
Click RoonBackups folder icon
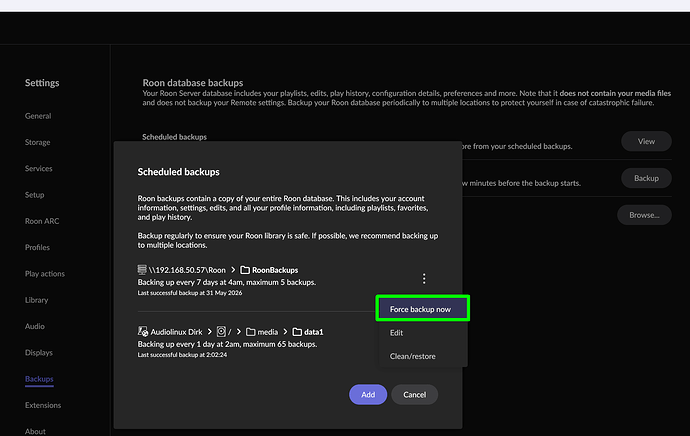(245, 270)
